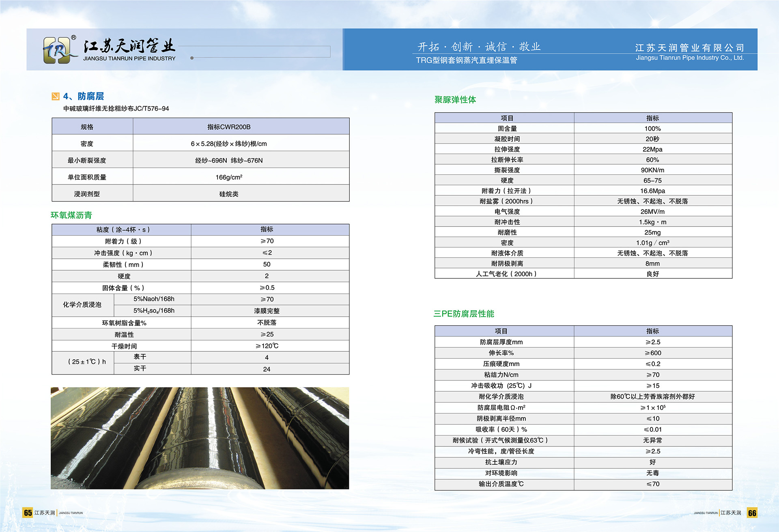This screenshot has width=779, height=532.
Task: Click the registered trademark symbol by logo
Action: pyautogui.click(x=73, y=37)
